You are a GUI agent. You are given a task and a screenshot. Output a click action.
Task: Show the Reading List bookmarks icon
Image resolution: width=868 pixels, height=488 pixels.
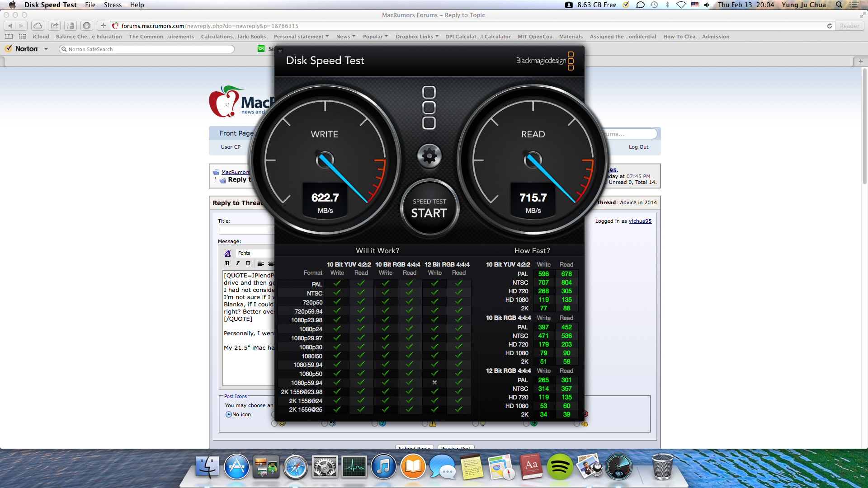tap(9, 37)
